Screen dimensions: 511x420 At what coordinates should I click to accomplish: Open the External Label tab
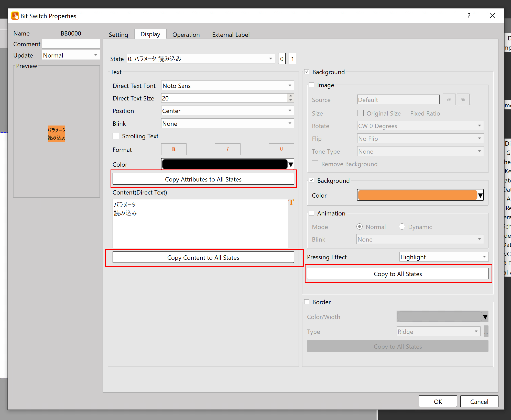[231, 35]
